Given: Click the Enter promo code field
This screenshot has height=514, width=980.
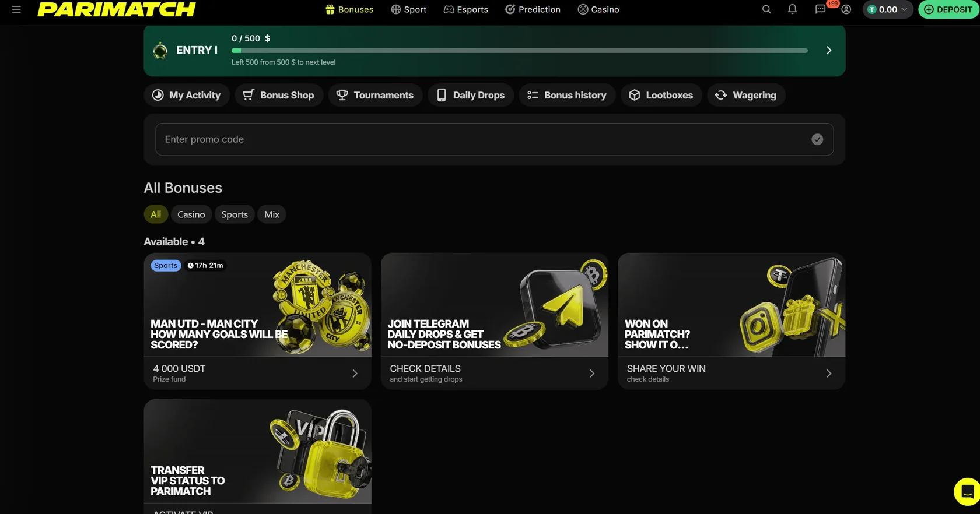Looking at the screenshot, I should click(495, 139).
